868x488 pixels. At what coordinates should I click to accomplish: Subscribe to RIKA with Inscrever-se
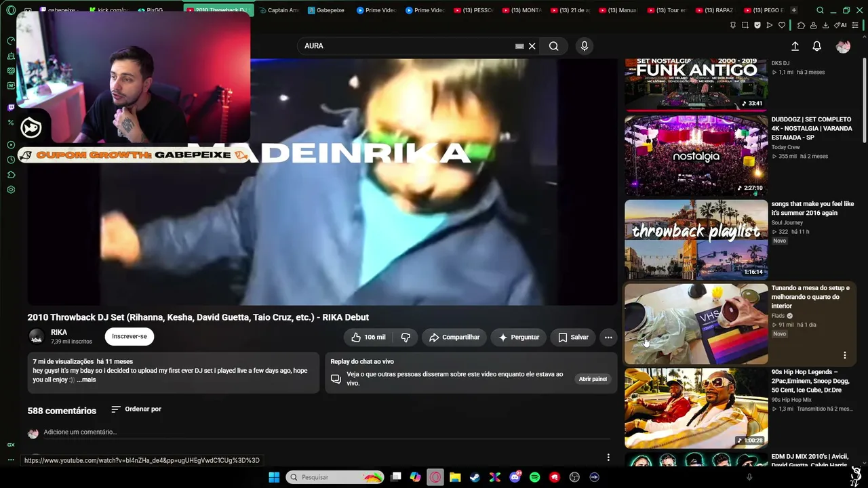coord(130,337)
